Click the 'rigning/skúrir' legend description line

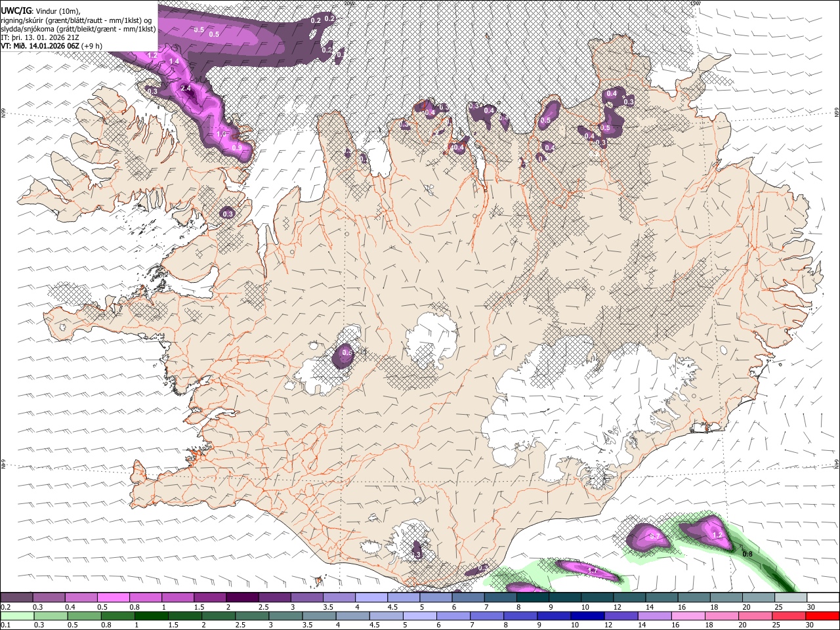pos(76,20)
